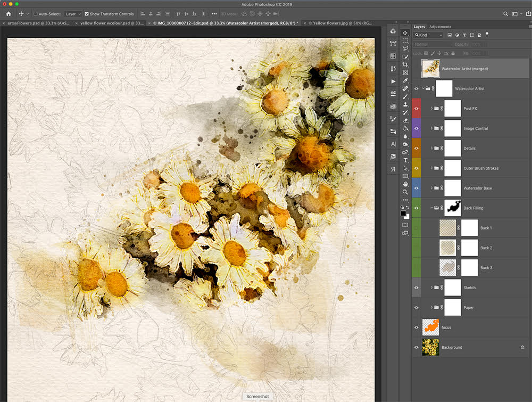Image resolution: width=532 pixels, height=402 pixels.
Task: Hide the Watercolor Base group
Action: tap(417, 188)
